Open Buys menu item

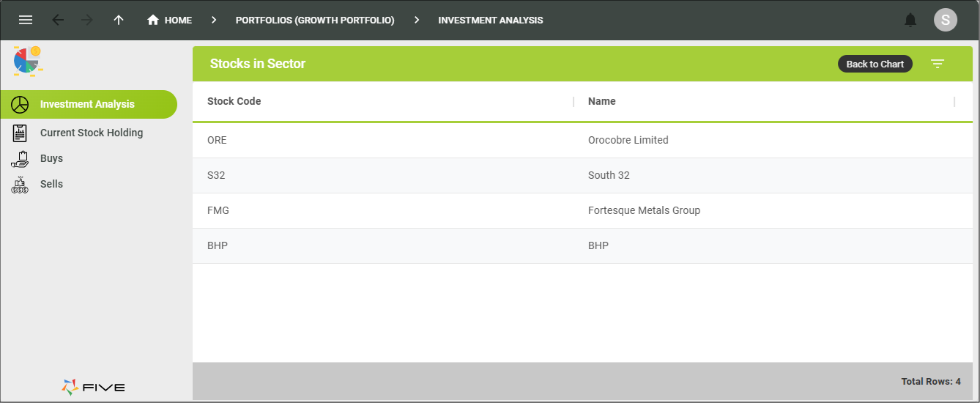pos(51,158)
